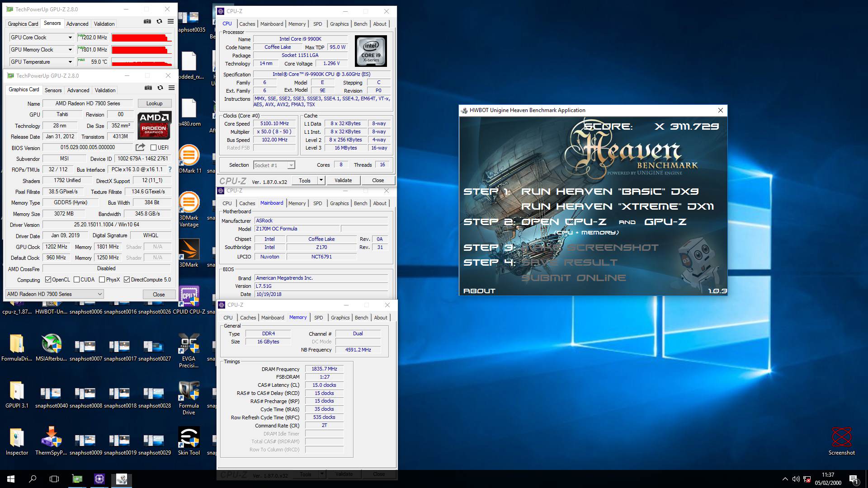Open the Formula Drive desktop shortcut
Image resolution: width=868 pixels, height=488 pixels.
pyautogui.click(x=189, y=398)
